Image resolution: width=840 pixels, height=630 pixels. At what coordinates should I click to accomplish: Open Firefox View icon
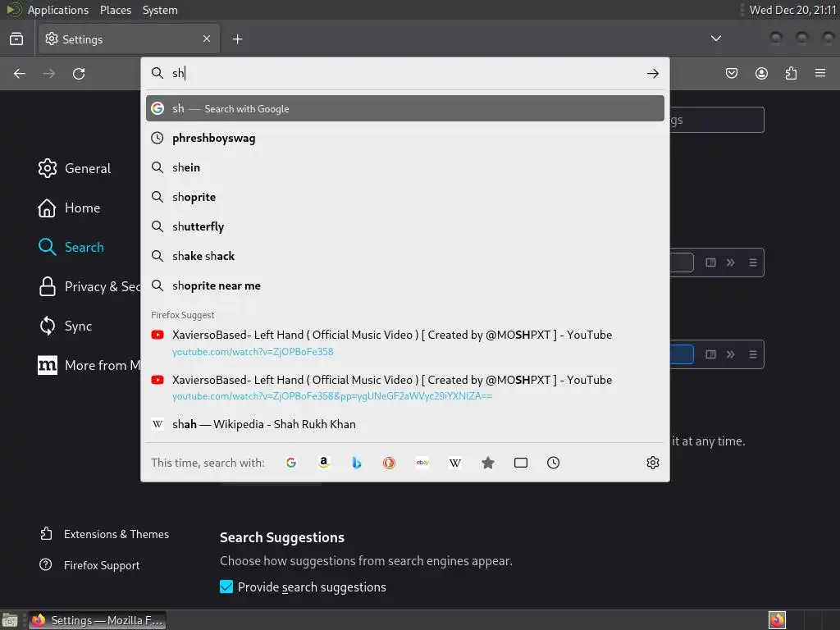coord(16,39)
